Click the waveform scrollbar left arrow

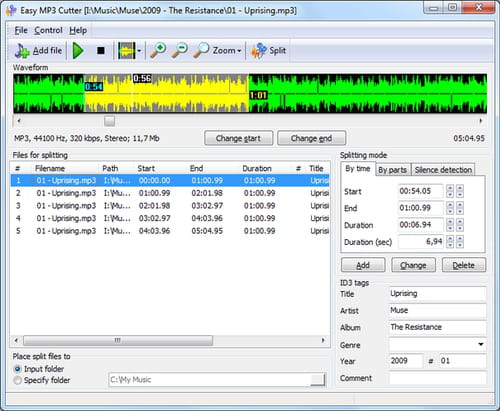tap(19, 121)
